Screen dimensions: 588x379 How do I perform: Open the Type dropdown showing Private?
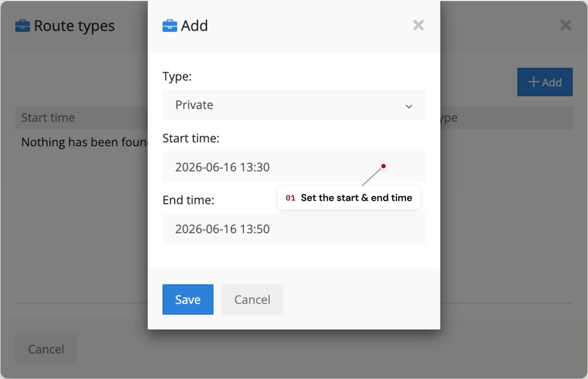[x=294, y=105]
